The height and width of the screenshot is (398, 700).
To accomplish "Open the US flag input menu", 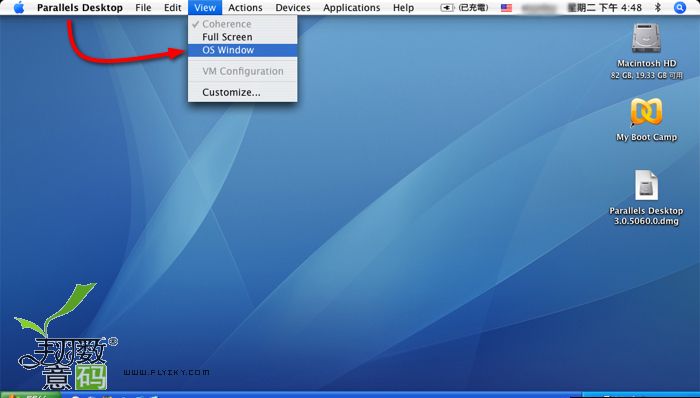I will click(506, 8).
